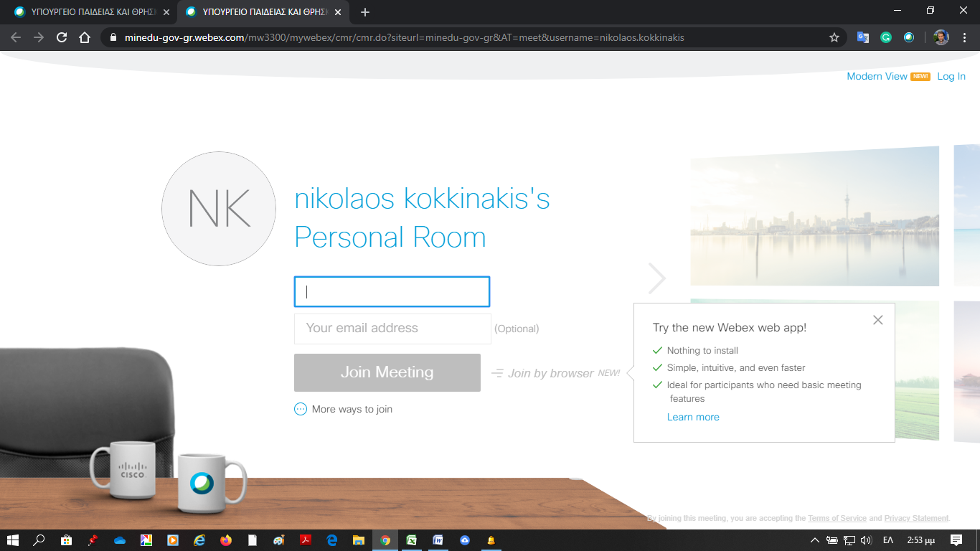Image resolution: width=980 pixels, height=551 pixels.
Task: Launch Microsoft Store from taskbar
Action: pyautogui.click(x=66, y=540)
